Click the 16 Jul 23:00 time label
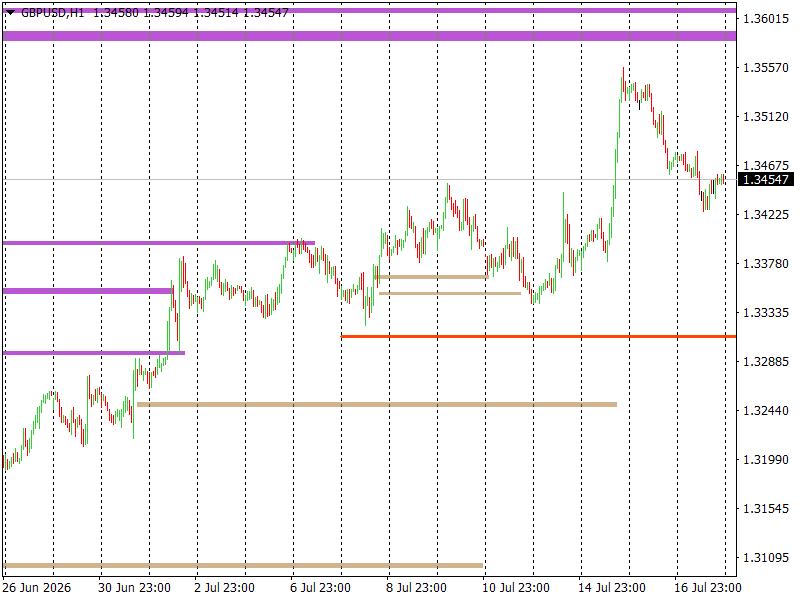Image resolution: width=800 pixels, height=600 pixels. coord(708,588)
